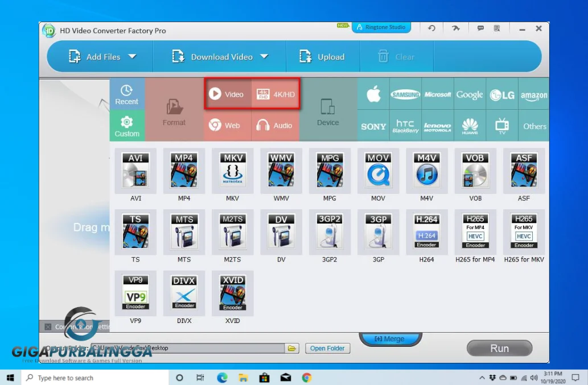The width and height of the screenshot is (588, 385).
Task: Pick the VP9 encoder format
Action: (135, 293)
